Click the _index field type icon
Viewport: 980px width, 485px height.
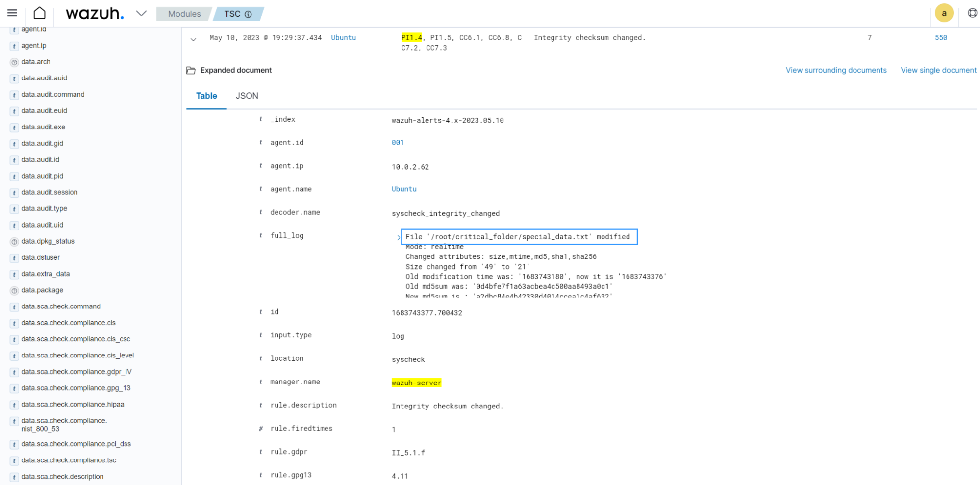pyautogui.click(x=261, y=119)
